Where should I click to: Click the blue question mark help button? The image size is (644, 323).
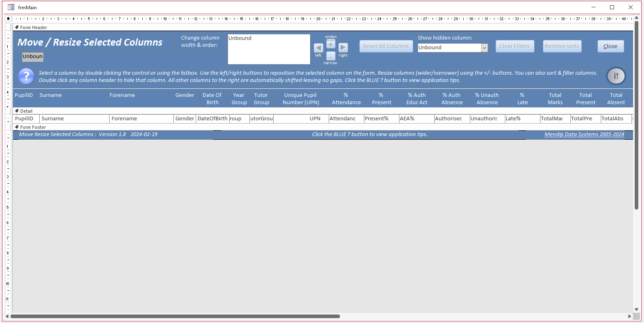point(26,76)
